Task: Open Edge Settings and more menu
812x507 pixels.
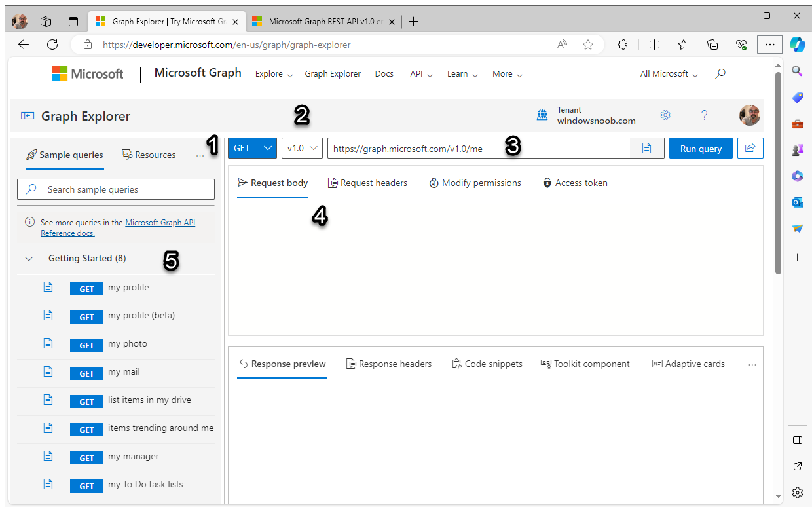Action: point(770,45)
